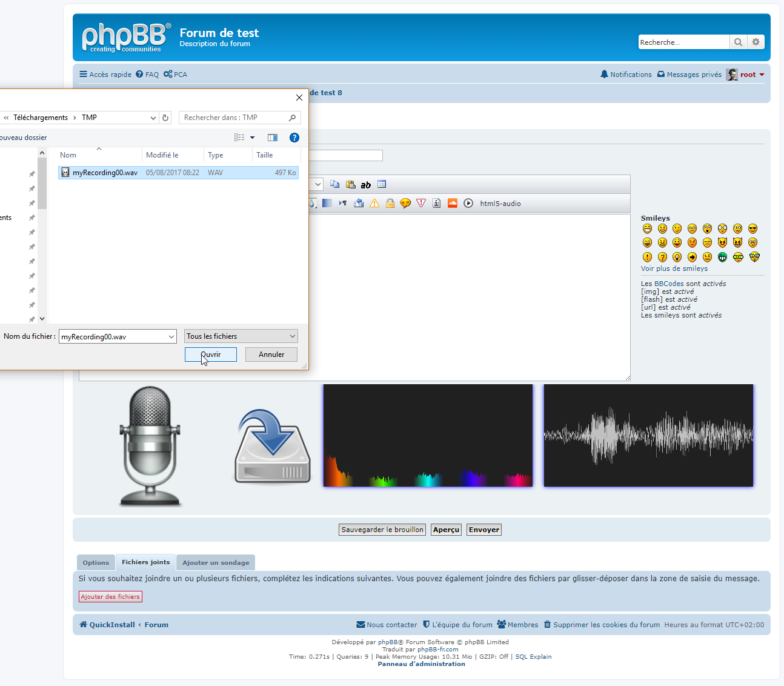Open the root user account dropdown
Image resolution: width=784 pixels, height=686 pixels.
762,75
